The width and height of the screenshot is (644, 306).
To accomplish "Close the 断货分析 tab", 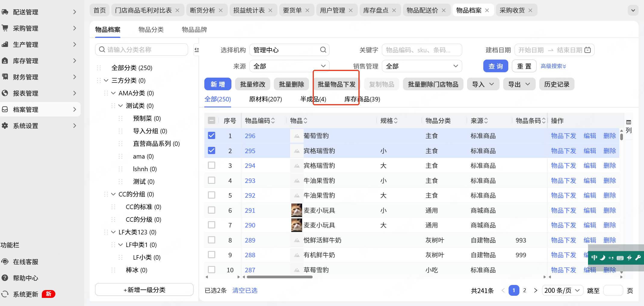I will [x=221, y=11].
